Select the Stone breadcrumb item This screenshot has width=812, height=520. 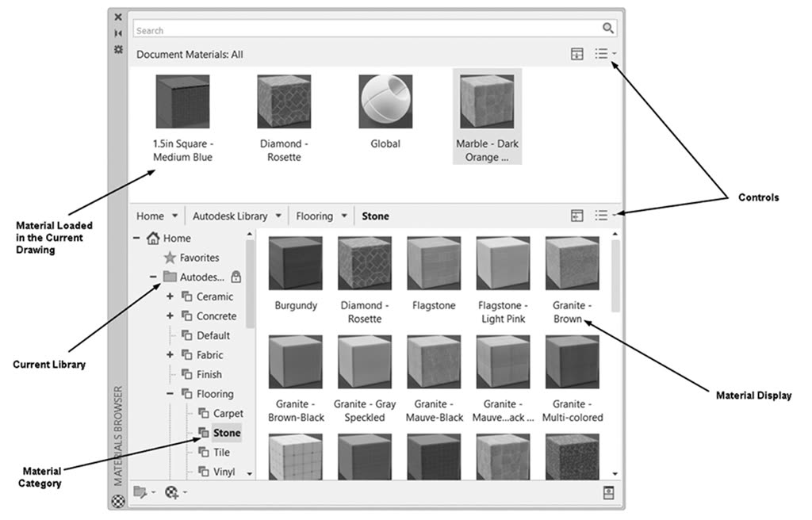pos(375,216)
